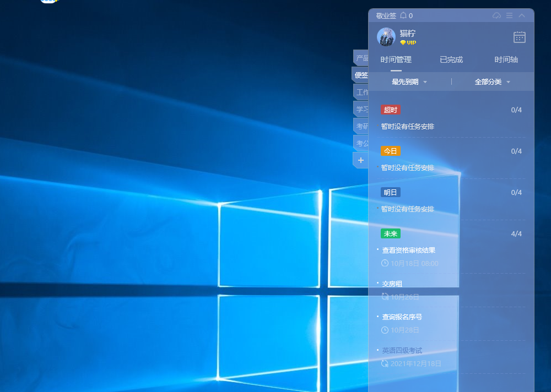Select the 产品 side tab
Viewport: 551px width, 392px height.
coord(361,58)
